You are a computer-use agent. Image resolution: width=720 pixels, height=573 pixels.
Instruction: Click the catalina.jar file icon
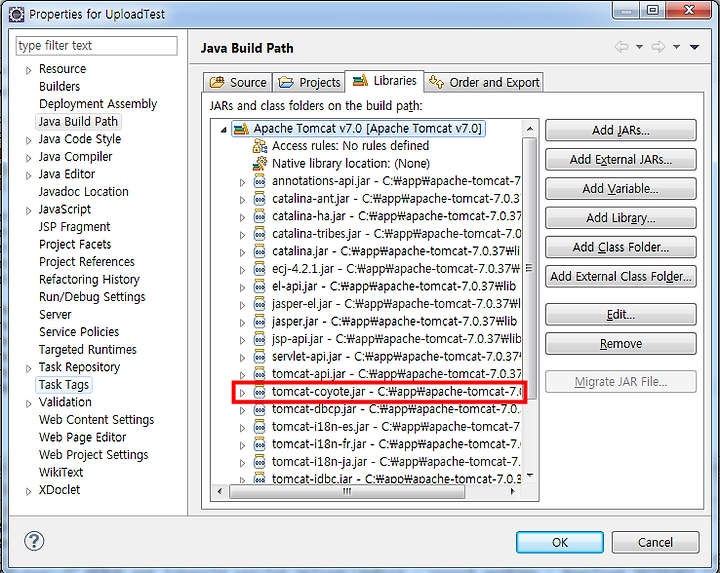pyautogui.click(x=260, y=251)
